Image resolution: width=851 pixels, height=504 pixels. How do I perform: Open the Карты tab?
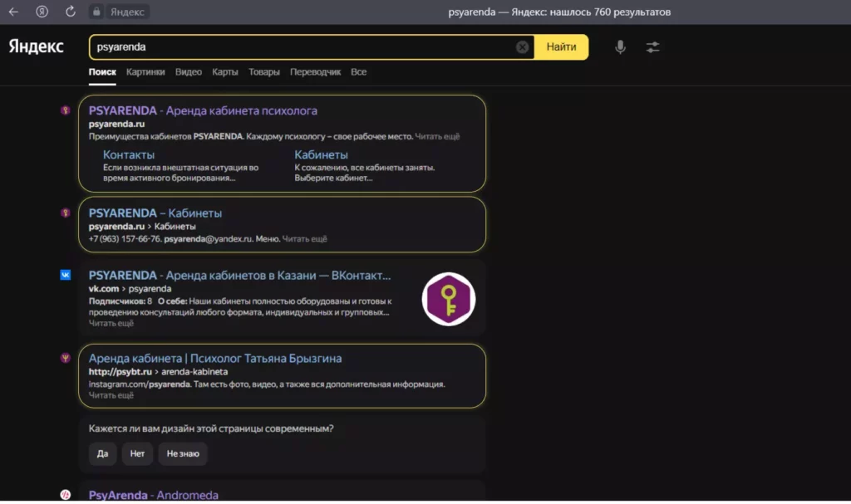click(x=225, y=71)
